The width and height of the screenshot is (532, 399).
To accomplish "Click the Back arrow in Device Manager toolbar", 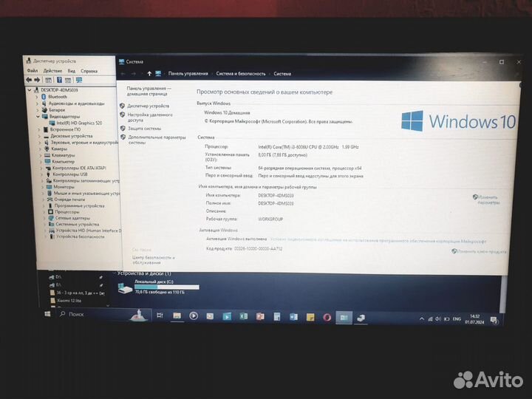I will [29, 80].
